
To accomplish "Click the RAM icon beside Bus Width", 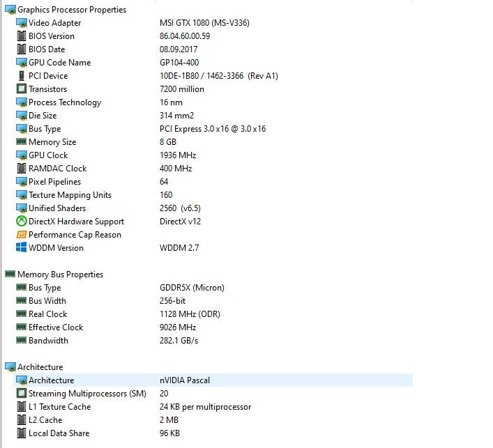I will (x=21, y=301).
